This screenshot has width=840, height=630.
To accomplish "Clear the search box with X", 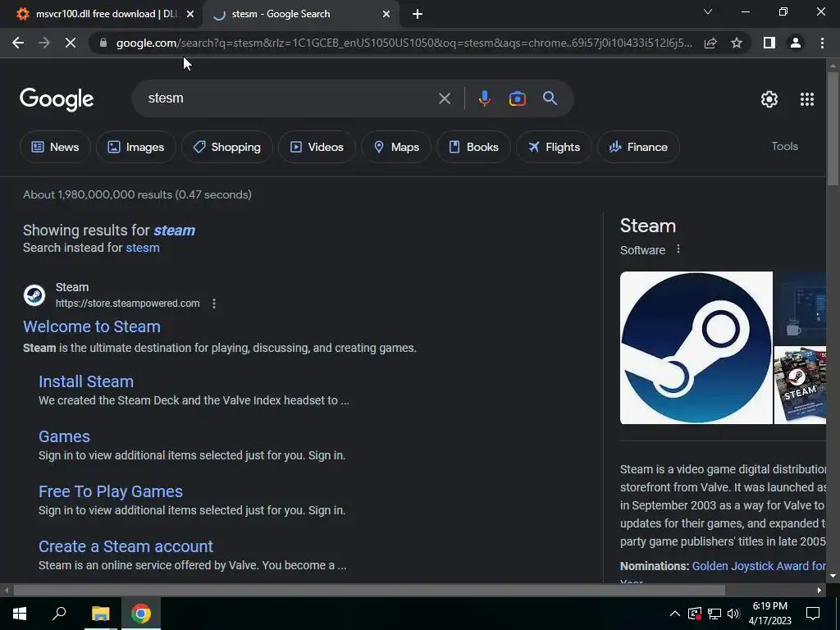I will (444, 98).
